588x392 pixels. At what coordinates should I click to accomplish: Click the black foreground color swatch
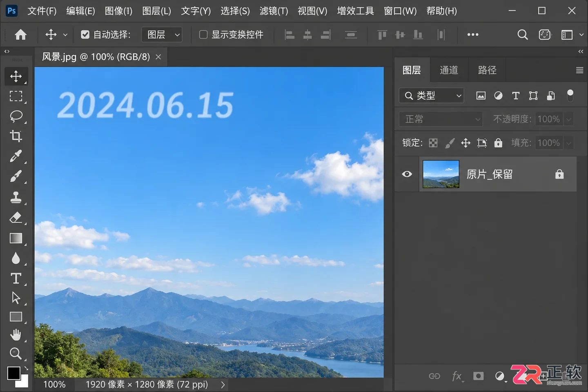tap(13, 373)
